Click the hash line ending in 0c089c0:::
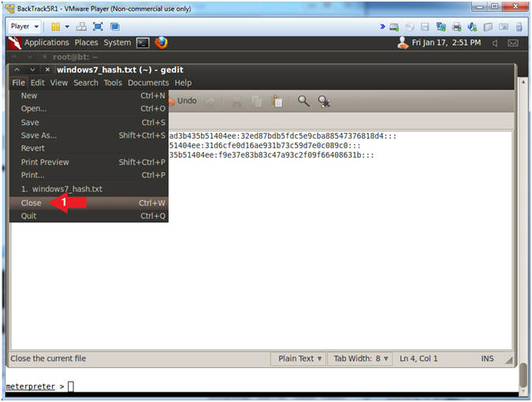This screenshot has width=532, height=402. point(265,146)
